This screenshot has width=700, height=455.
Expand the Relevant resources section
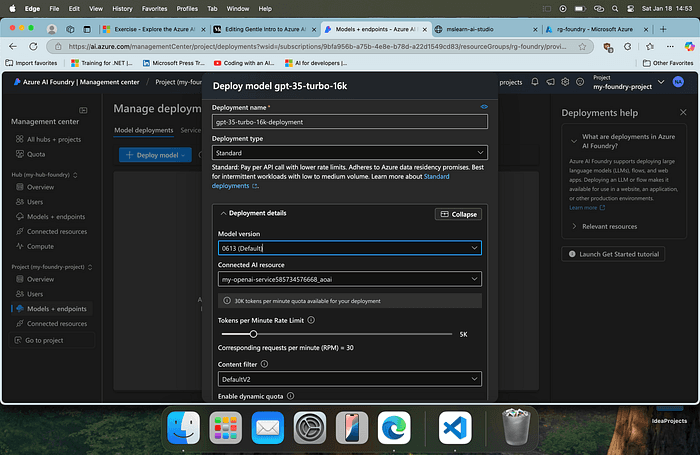574,226
